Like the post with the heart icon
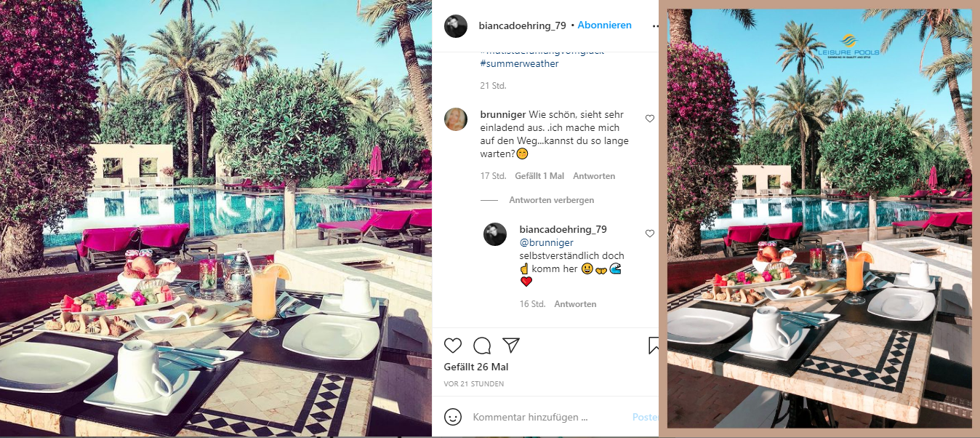This screenshot has height=438, width=980. click(453, 345)
